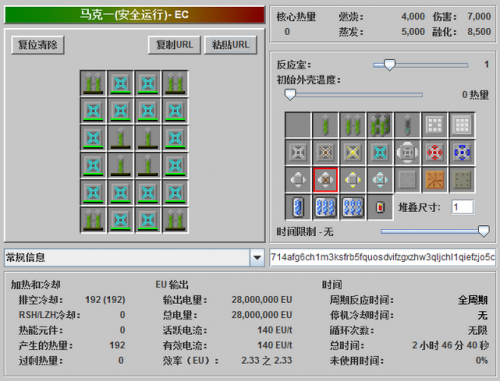Click the 堆叠尺寸 stack size field

point(463,207)
